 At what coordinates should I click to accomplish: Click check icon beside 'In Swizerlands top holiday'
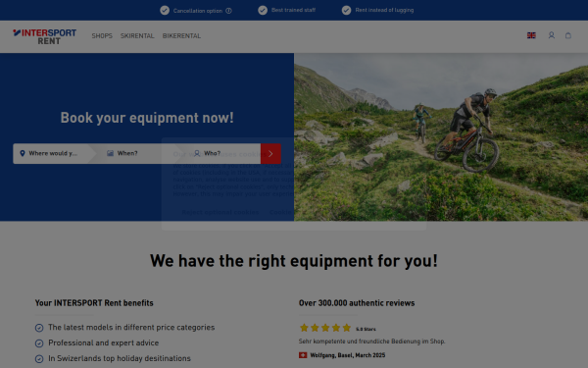(39, 359)
